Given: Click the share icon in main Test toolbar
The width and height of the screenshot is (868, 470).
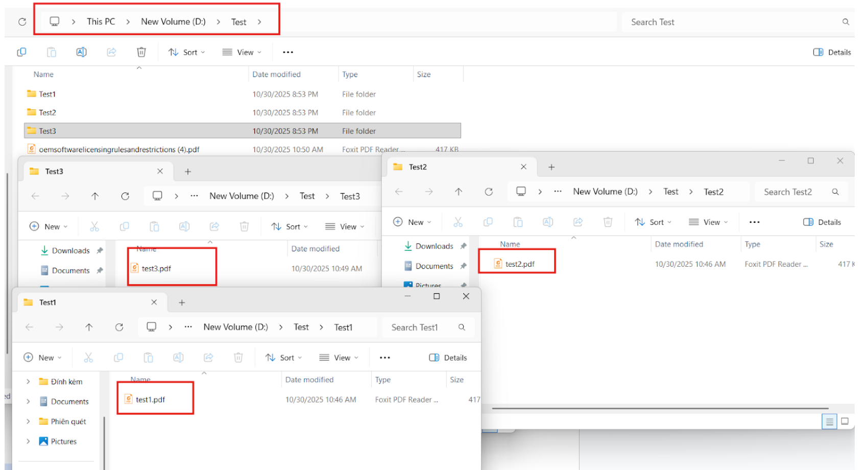Looking at the screenshot, I should (111, 52).
